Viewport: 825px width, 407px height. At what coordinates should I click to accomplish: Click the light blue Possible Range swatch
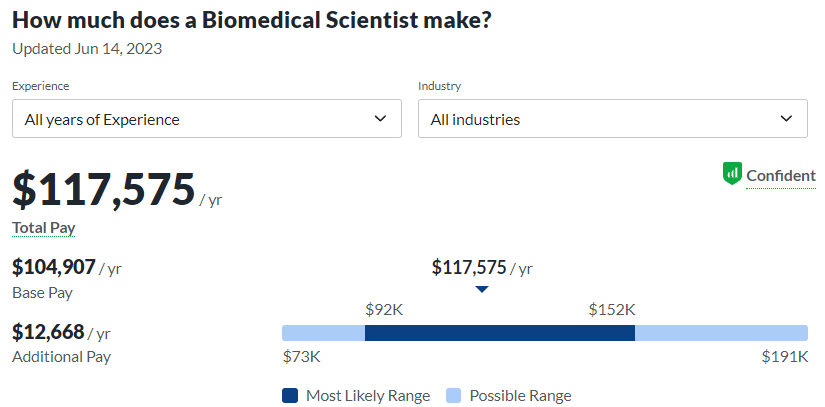coord(453,395)
